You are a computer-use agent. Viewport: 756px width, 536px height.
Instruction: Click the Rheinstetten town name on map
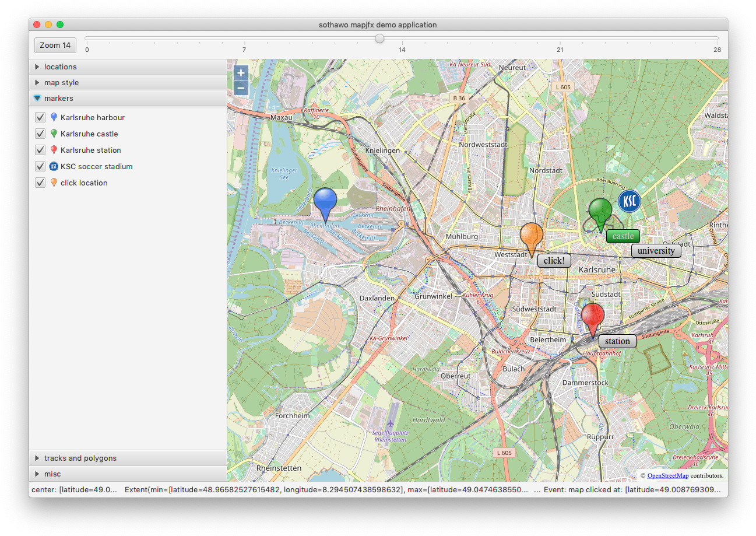[279, 468]
